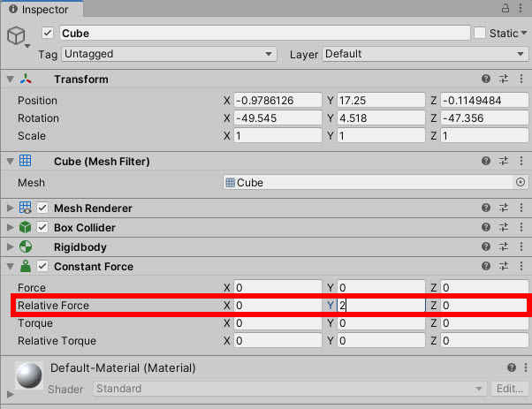This screenshot has height=409, width=532.
Task: Open Mesh Filter help reference
Action: pos(486,161)
